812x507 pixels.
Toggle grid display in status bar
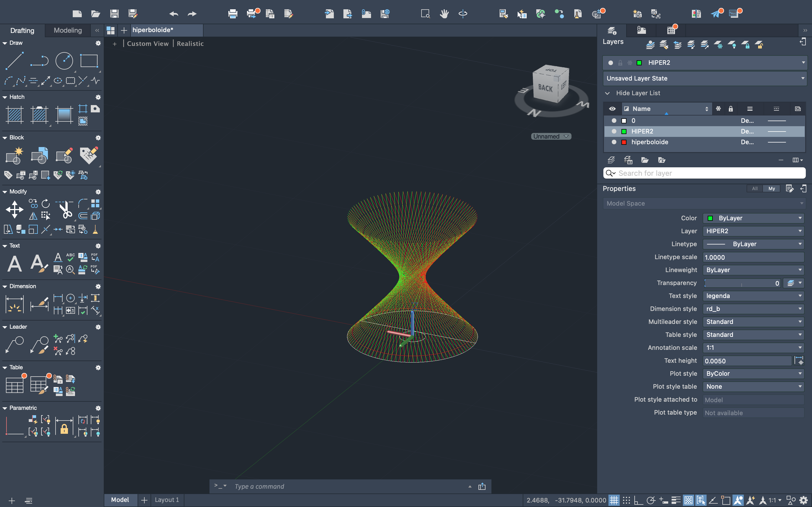pyautogui.click(x=614, y=500)
